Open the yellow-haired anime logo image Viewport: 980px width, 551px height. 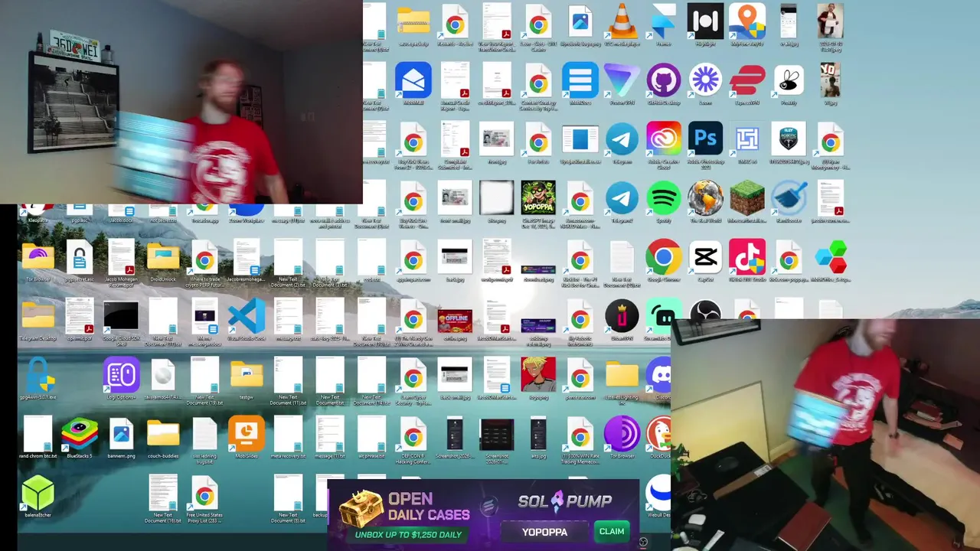click(538, 375)
